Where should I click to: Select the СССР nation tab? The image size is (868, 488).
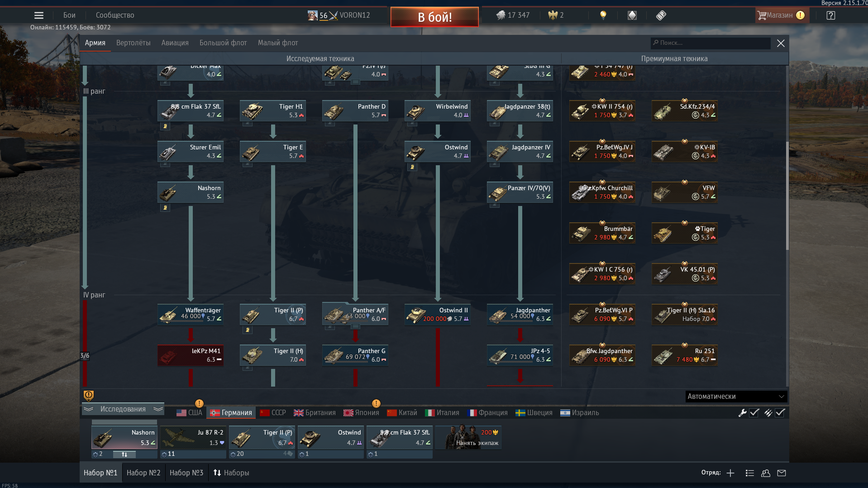273,413
